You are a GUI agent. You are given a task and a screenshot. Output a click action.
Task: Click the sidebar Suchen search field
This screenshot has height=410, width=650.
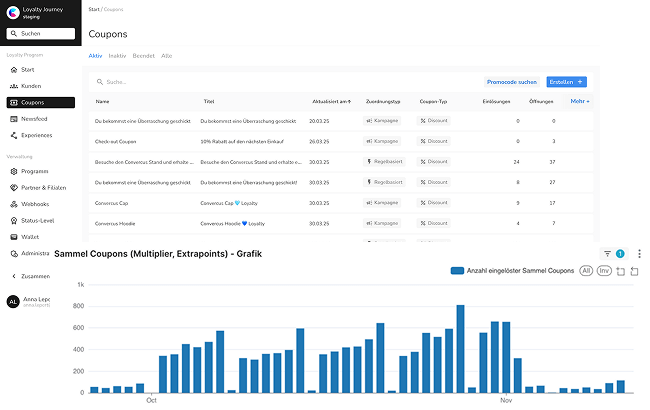[x=41, y=34]
